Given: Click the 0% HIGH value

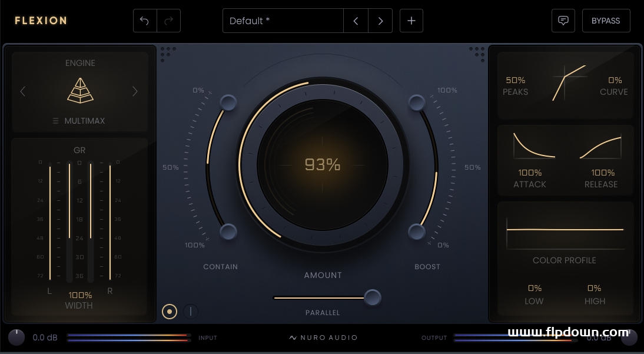Looking at the screenshot, I should (x=595, y=288).
